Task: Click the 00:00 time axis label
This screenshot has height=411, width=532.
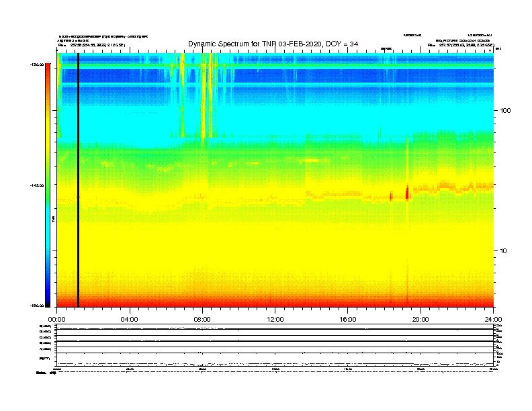Action: [x=56, y=320]
